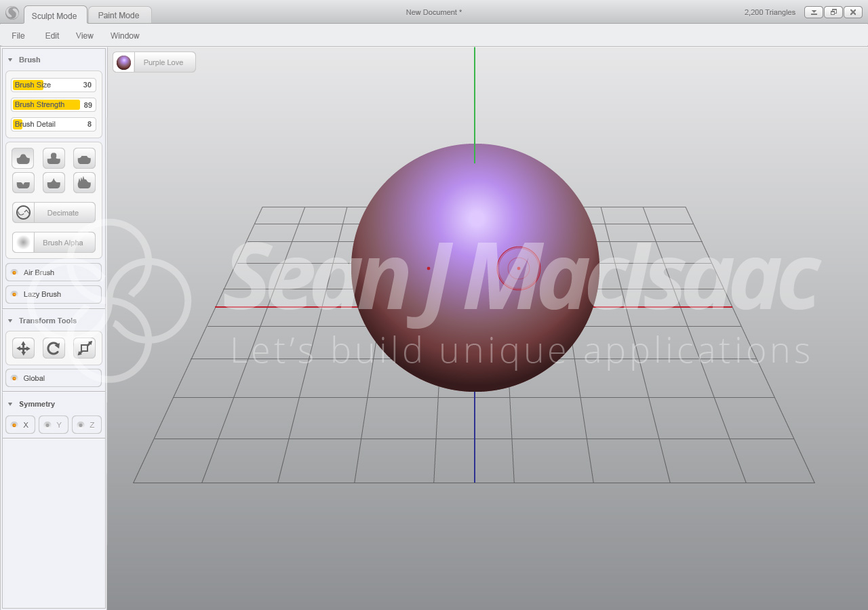Toggle the Lazy Brush option

pos(54,294)
